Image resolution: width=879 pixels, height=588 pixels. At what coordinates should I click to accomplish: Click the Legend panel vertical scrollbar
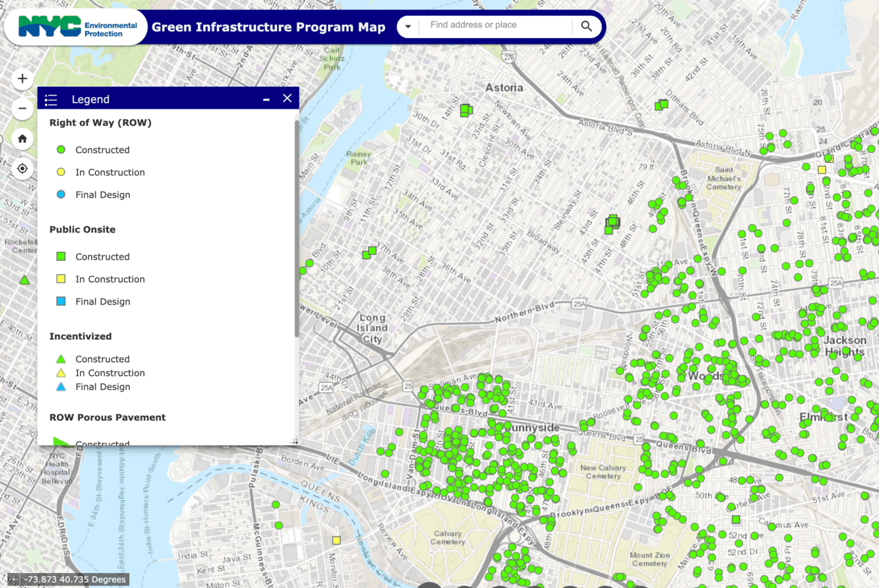click(296, 228)
